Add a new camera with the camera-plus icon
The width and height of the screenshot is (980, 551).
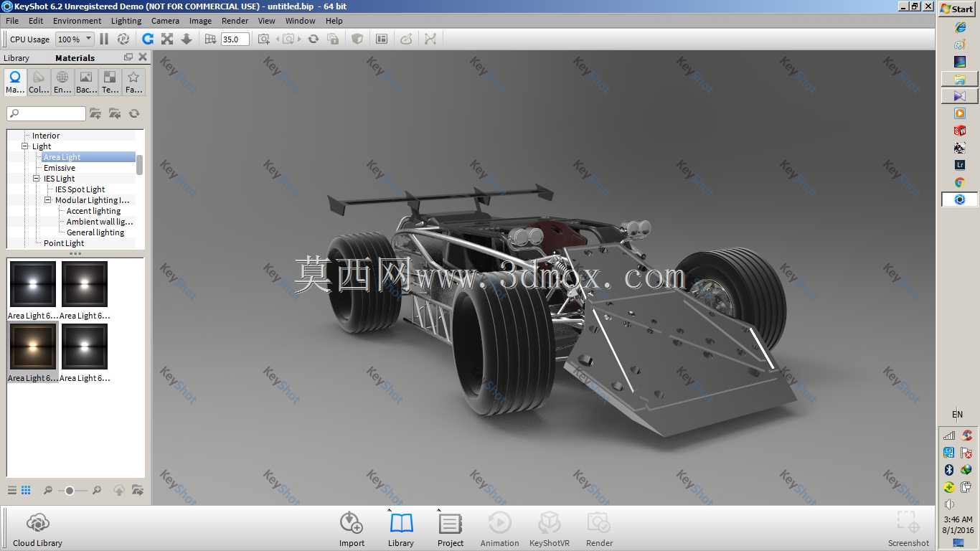point(264,39)
